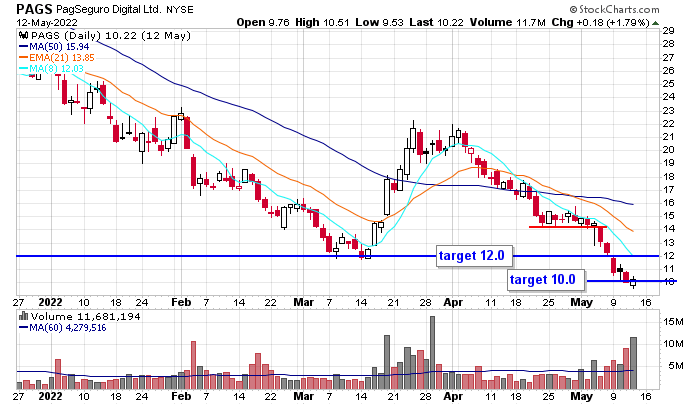Click the NYSE exchange label
The height and width of the screenshot is (405, 700).
pyautogui.click(x=180, y=9)
